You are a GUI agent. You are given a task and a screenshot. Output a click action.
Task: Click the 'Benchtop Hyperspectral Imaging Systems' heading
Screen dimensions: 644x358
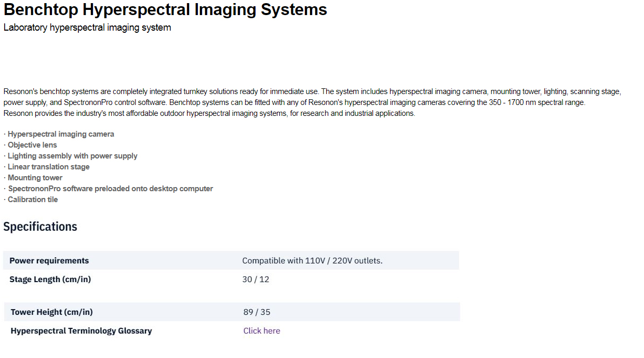click(165, 10)
